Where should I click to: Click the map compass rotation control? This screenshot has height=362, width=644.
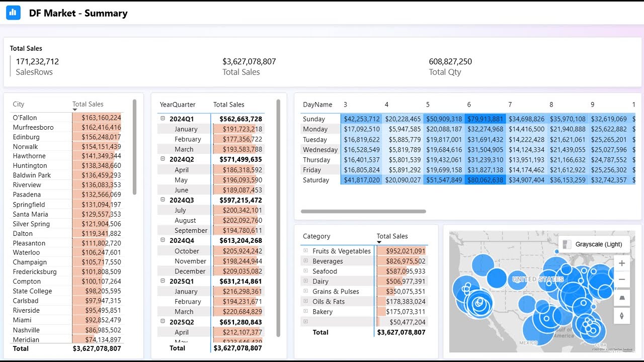622,316
